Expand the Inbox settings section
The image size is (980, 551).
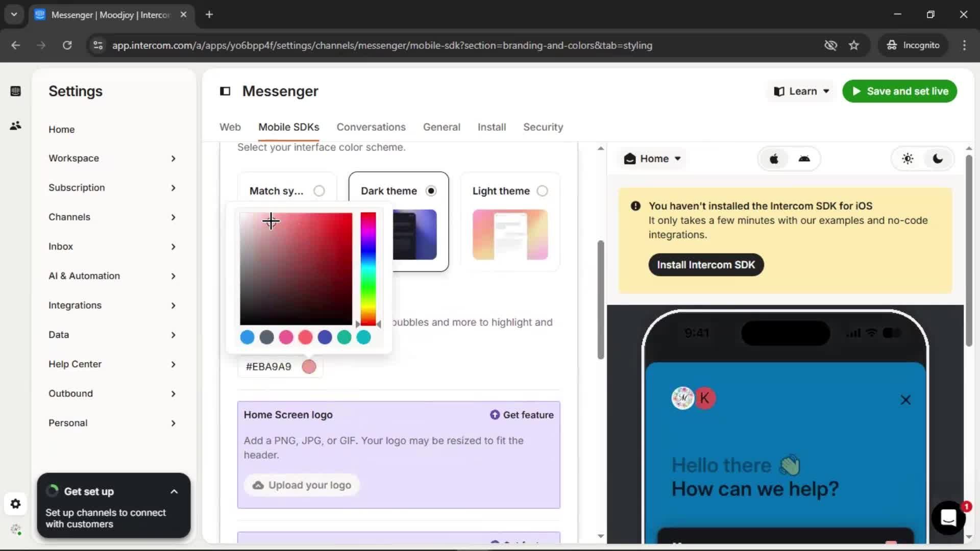(112, 247)
